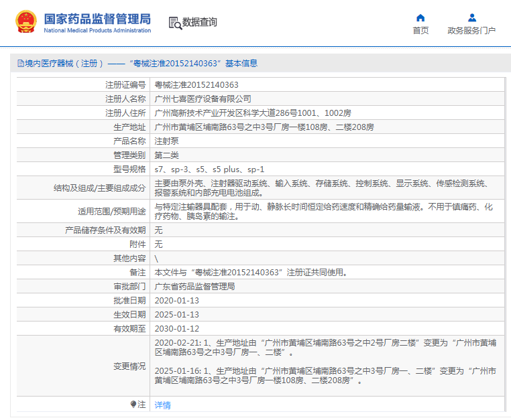
Task: Open the 详情 link
Action: [162, 405]
